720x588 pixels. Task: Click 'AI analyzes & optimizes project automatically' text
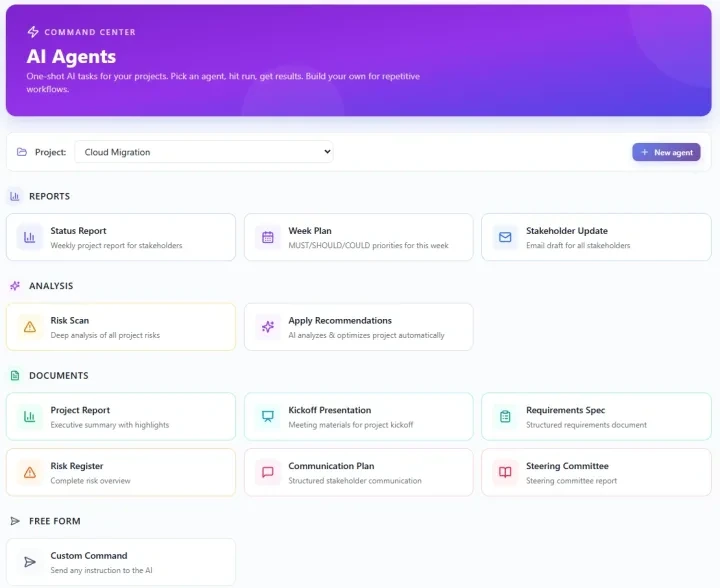coord(366,336)
